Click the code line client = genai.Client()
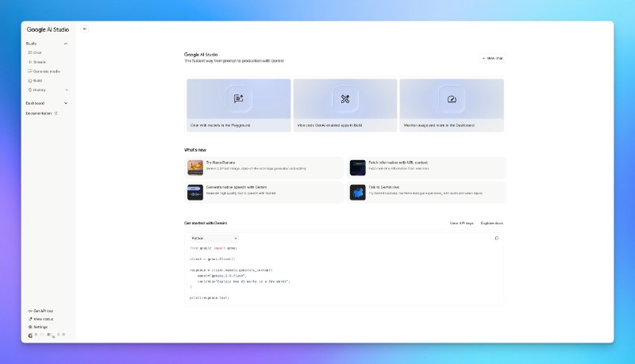The height and width of the screenshot is (364, 635). [x=212, y=259]
